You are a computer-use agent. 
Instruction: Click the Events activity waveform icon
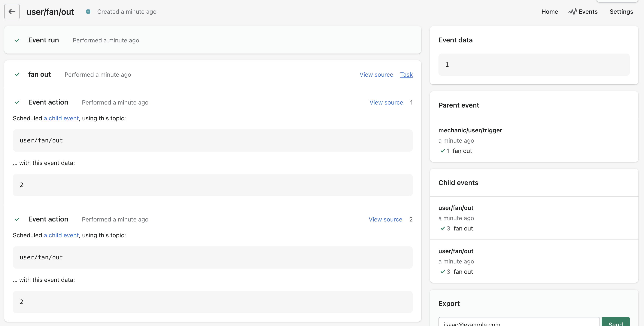pyautogui.click(x=572, y=12)
